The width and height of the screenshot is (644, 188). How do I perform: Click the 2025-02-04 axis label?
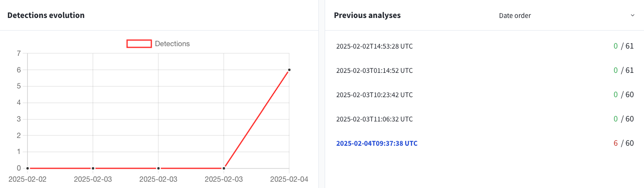point(289,179)
